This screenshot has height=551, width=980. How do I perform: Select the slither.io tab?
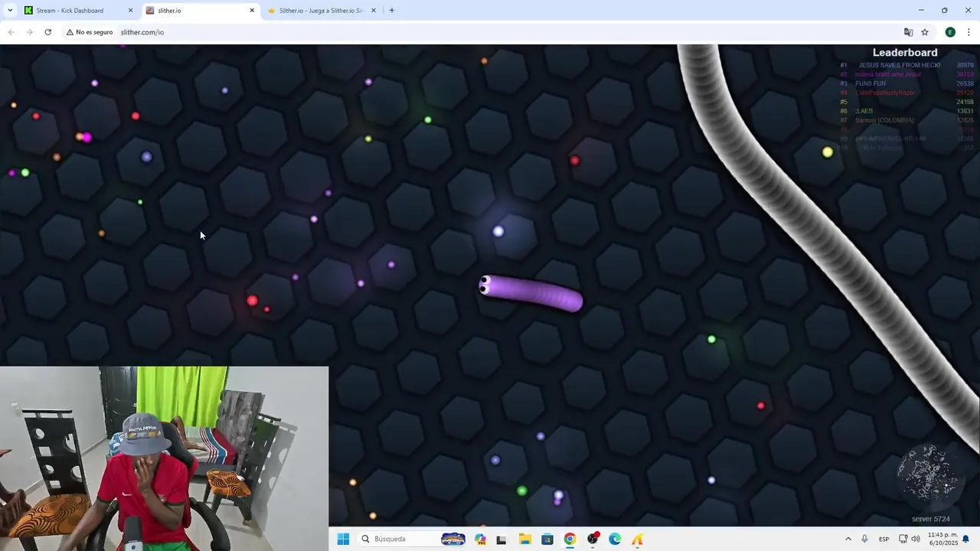pos(201,11)
